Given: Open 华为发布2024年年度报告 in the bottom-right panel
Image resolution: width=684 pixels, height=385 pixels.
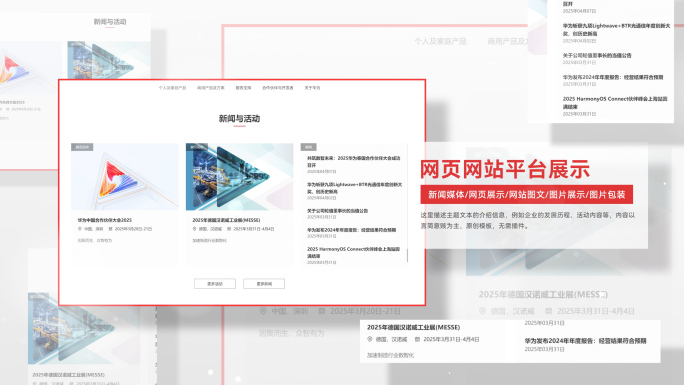Looking at the screenshot, I should [x=585, y=341].
